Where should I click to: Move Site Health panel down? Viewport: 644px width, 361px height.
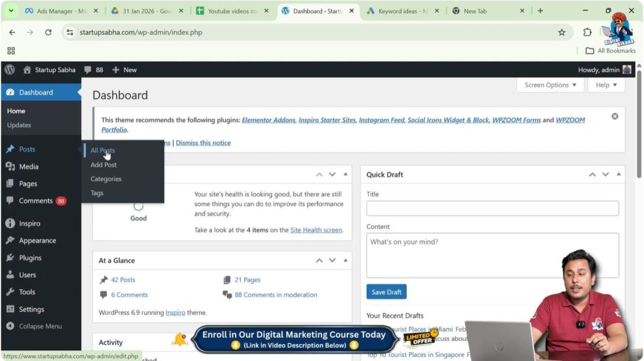pyautogui.click(x=332, y=175)
